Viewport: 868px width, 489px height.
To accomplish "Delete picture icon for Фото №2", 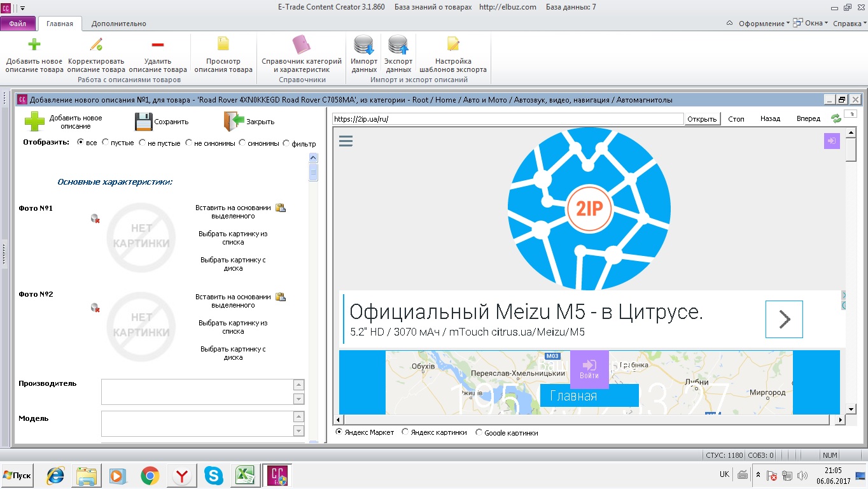I will click(95, 308).
